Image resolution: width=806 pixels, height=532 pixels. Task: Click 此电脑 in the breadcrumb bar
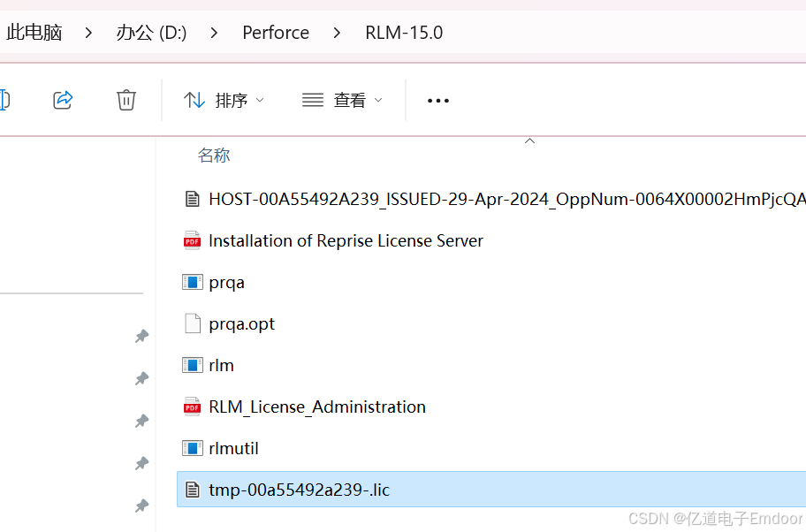tap(34, 32)
